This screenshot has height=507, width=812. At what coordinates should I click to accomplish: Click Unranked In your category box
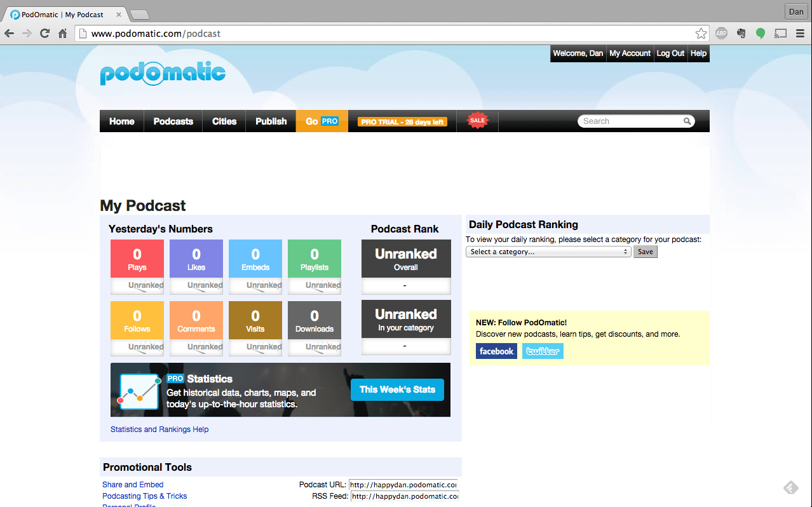click(406, 319)
